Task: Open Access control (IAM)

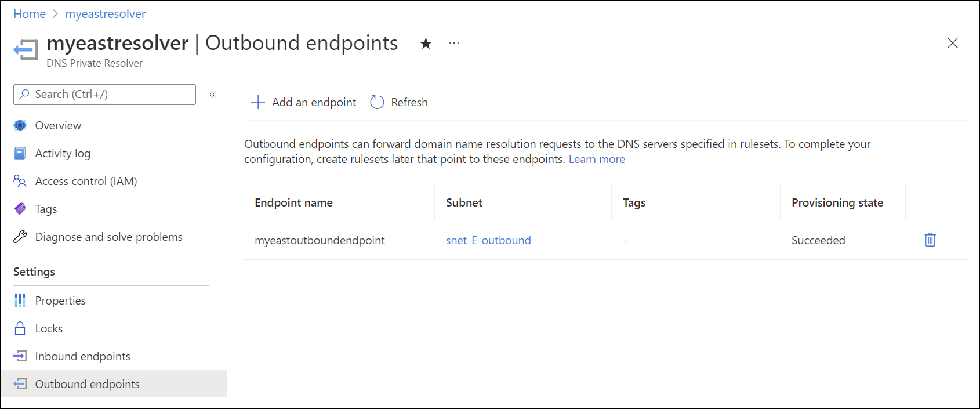Action: tap(86, 181)
